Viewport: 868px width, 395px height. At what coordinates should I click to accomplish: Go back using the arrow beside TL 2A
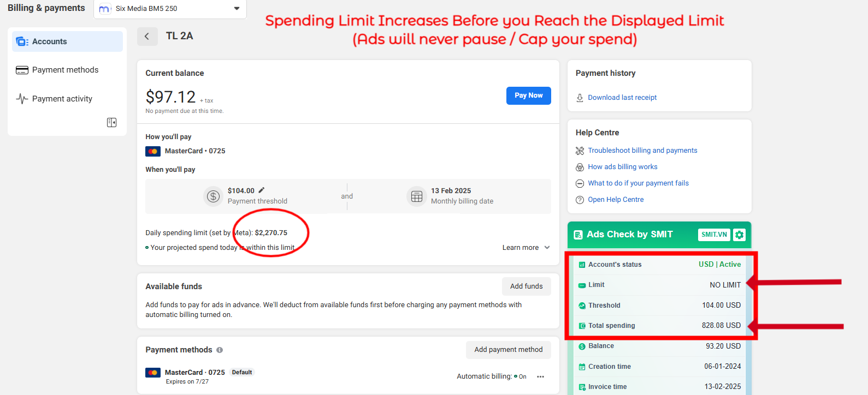[147, 37]
